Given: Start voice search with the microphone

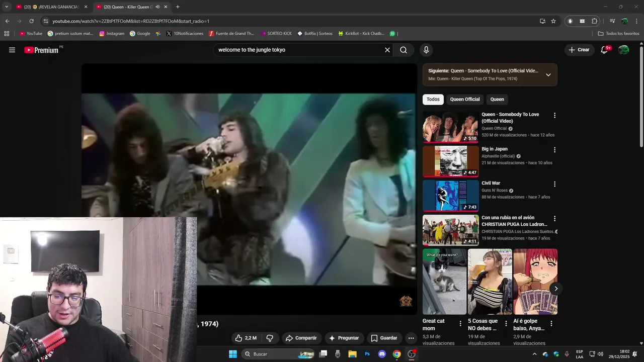Looking at the screenshot, I should 426,50.
